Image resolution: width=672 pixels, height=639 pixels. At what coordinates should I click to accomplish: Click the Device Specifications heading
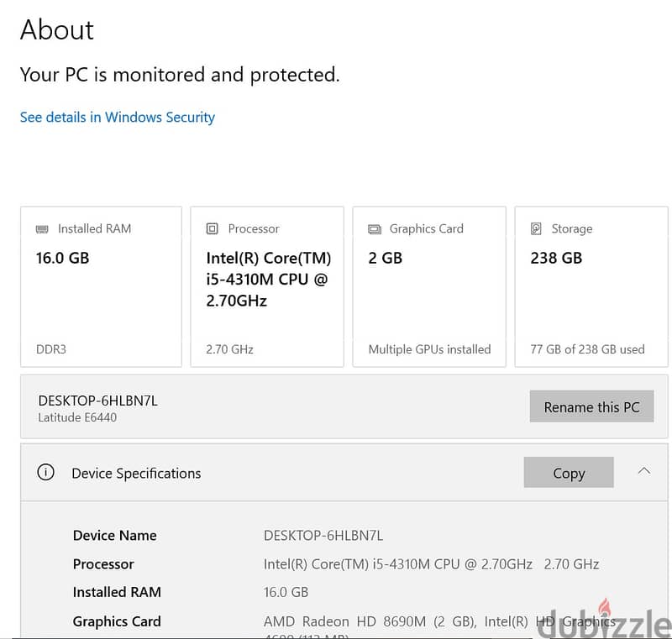tap(136, 474)
